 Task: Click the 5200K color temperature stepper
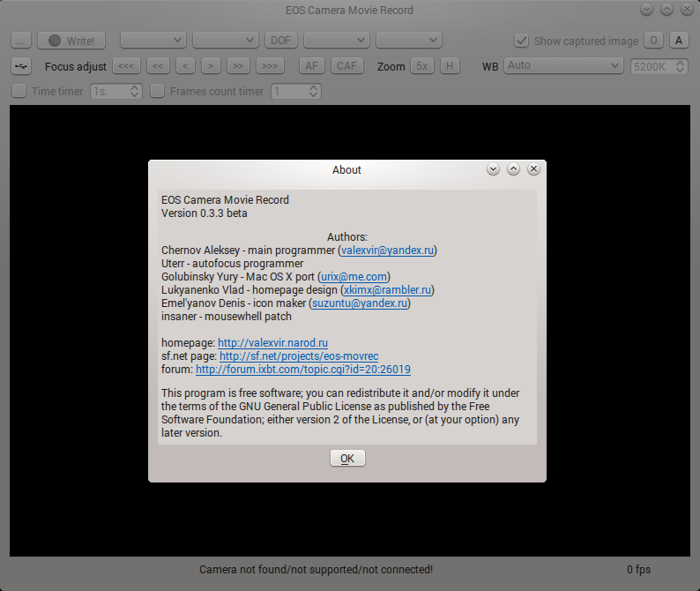pyautogui.click(x=659, y=66)
